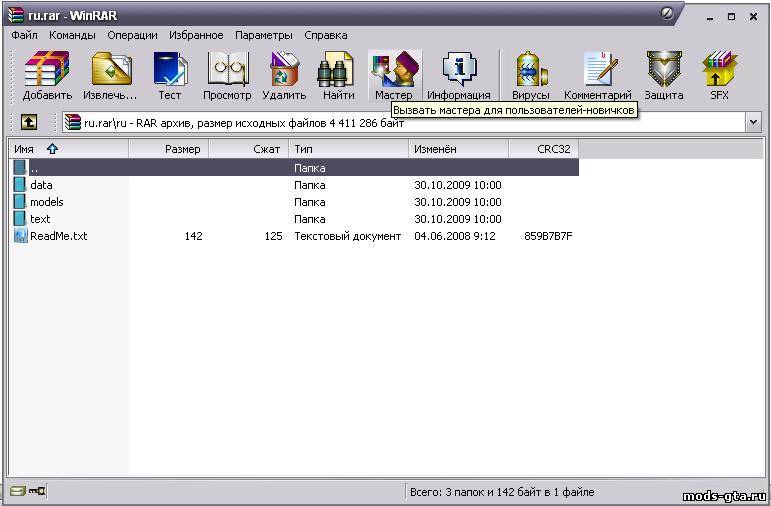Go up one folder level arrow button
This screenshot has width=771, height=506.
(x=29, y=122)
